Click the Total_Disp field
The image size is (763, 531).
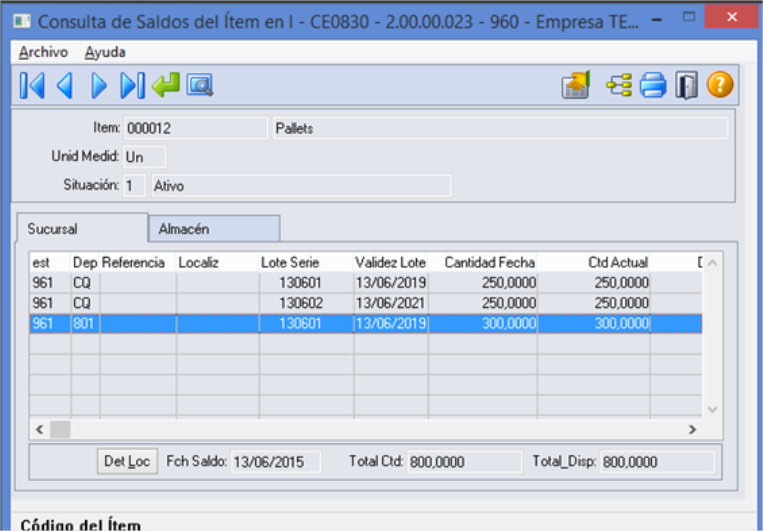[658, 461]
